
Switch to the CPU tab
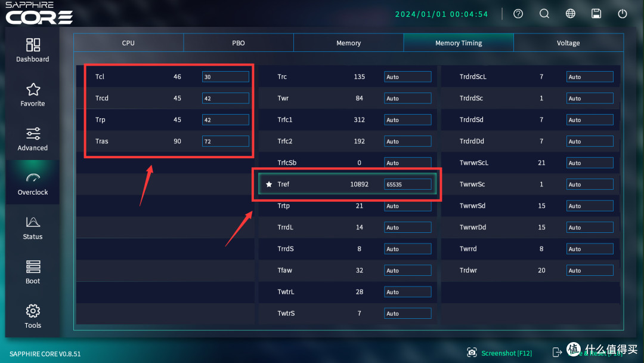coord(129,43)
